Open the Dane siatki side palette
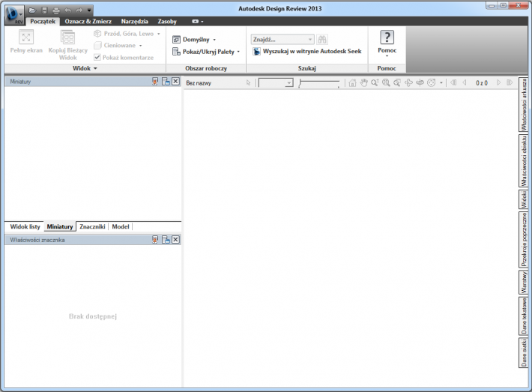 [524, 352]
